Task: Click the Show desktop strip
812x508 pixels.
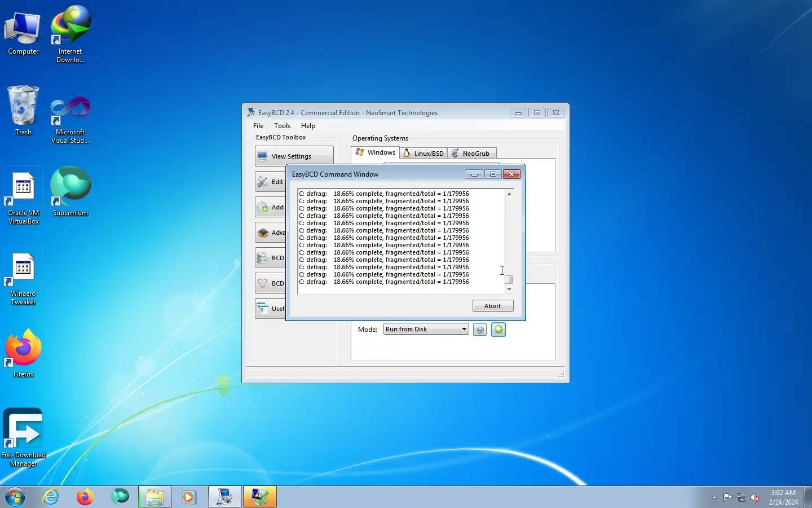Action: click(807, 497)
